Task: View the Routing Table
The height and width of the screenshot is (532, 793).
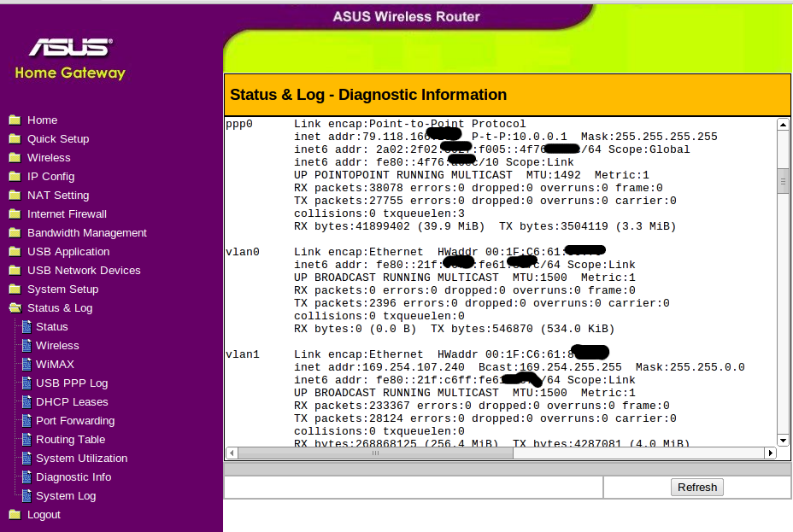Action: [70, 440]
